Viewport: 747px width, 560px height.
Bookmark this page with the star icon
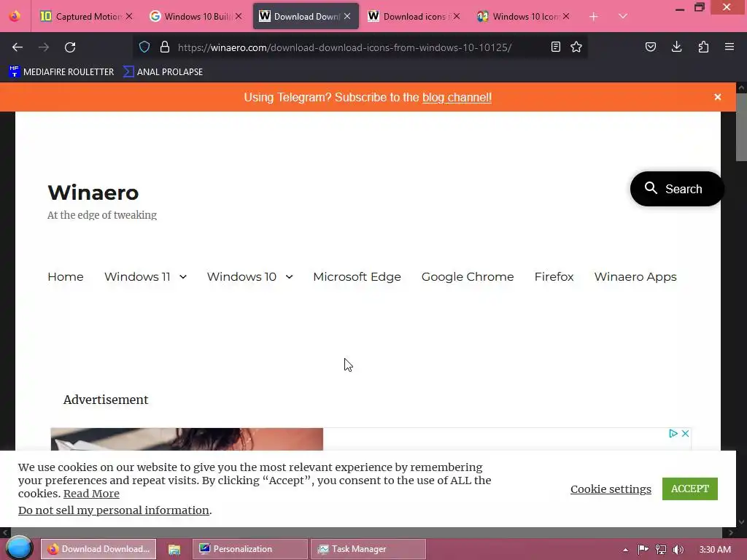576,47
